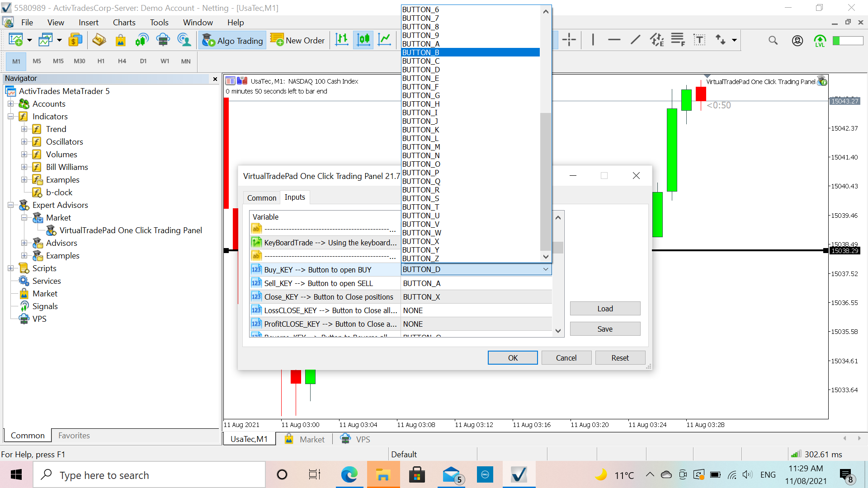Toggle H1 timeframe button

pyautogui.click(x=101, y=61)
